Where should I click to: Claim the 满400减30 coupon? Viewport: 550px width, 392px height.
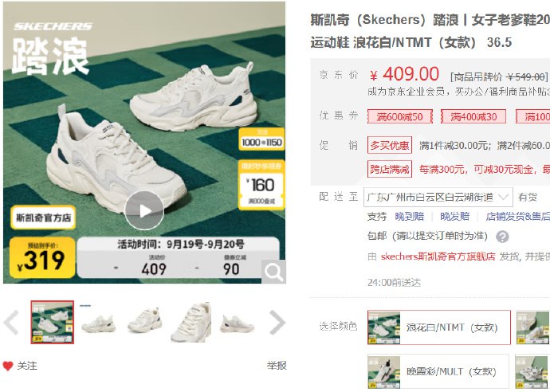[473, 116]
